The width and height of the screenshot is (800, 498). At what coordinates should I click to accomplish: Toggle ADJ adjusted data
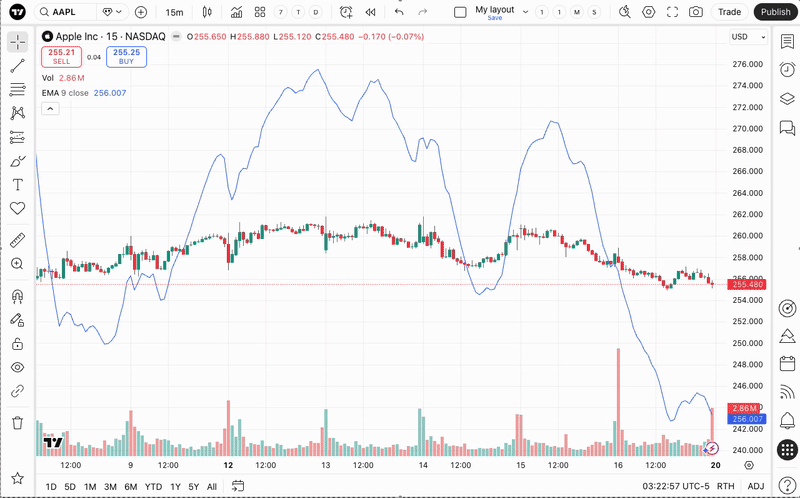(x=756, y=486)
